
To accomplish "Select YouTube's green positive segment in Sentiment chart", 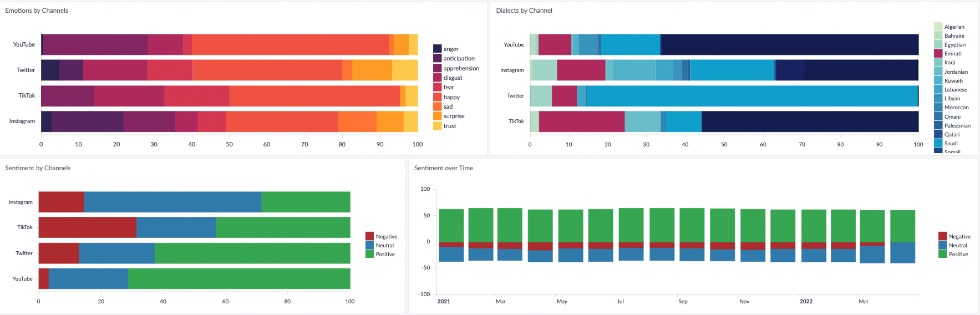I will click(x=238, y=278).
